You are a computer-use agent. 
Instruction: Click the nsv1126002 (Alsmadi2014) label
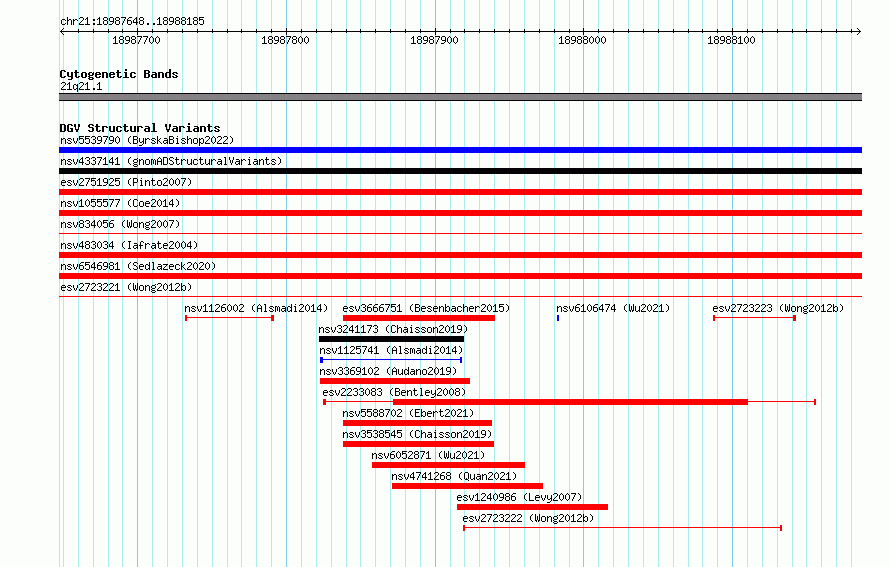coord(256,308)
